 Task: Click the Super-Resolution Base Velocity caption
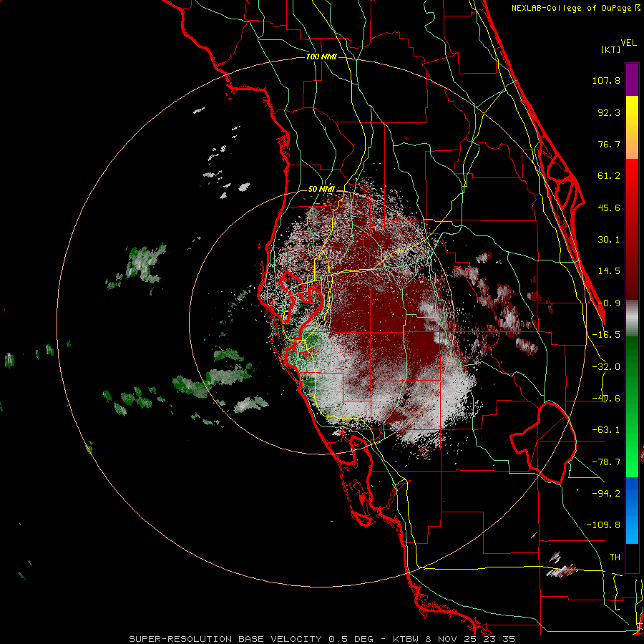point(322,639)
